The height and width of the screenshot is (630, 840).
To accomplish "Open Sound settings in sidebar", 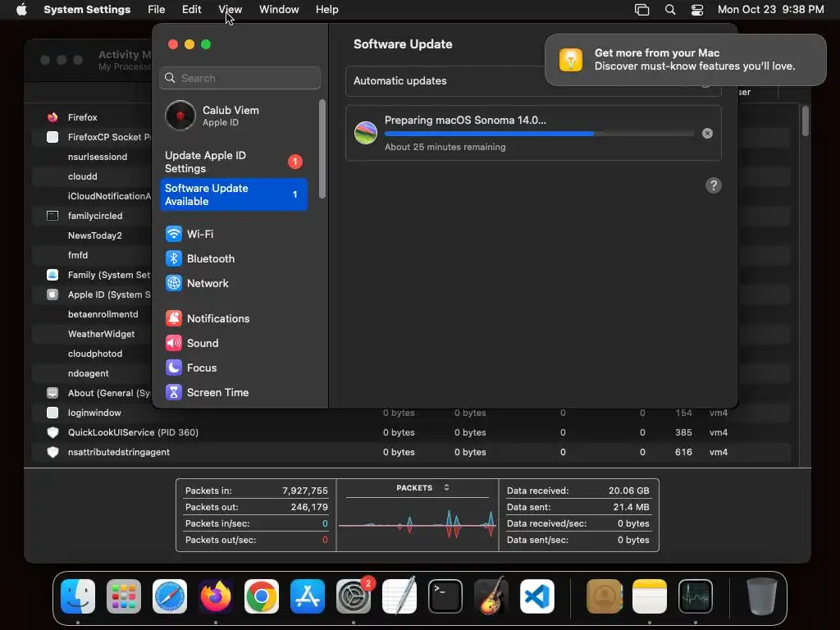I will pos(234,344).
